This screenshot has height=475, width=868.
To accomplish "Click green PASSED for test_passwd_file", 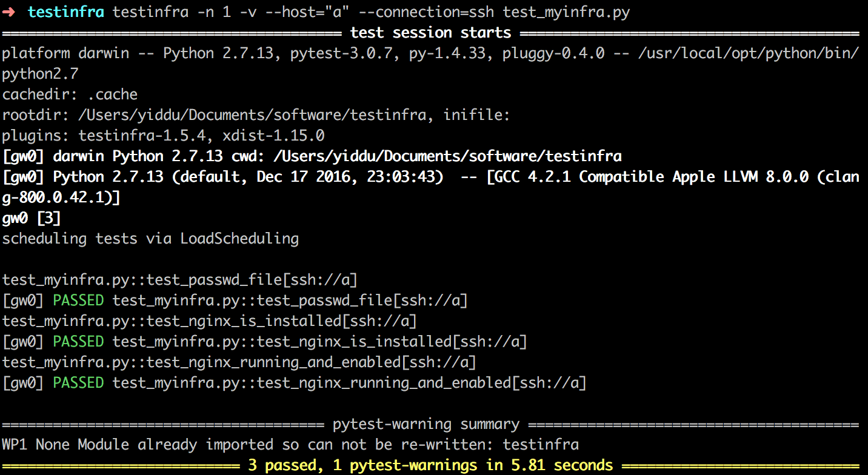I will pyautogui.click(x=78, y=301).
